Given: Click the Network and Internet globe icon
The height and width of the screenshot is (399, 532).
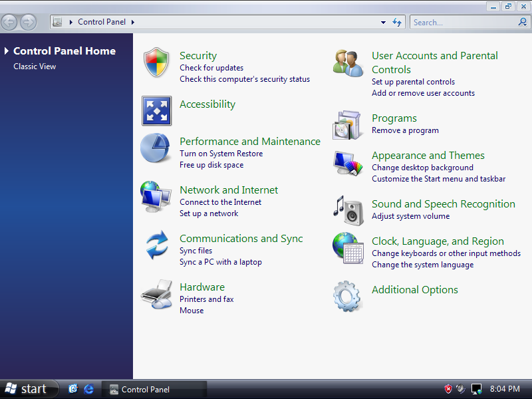Looking at the screenshot, I should click(x=156, y=196).
